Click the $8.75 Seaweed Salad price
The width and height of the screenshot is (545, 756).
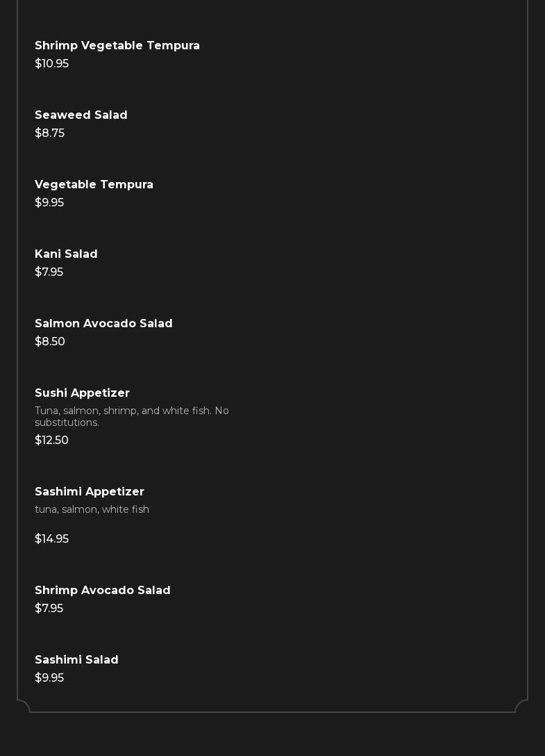(49, 133)
